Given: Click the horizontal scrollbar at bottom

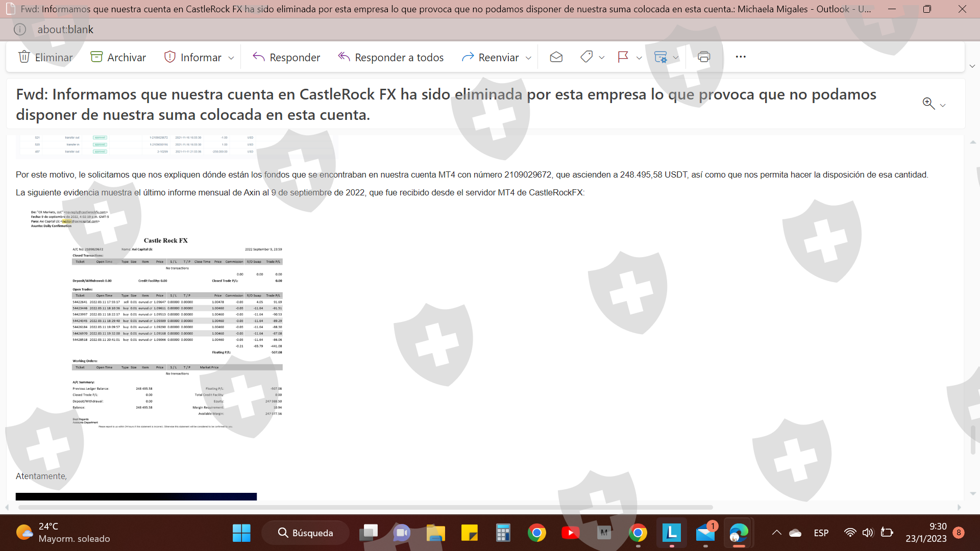Looking at the screenshot, I should 365,507.
